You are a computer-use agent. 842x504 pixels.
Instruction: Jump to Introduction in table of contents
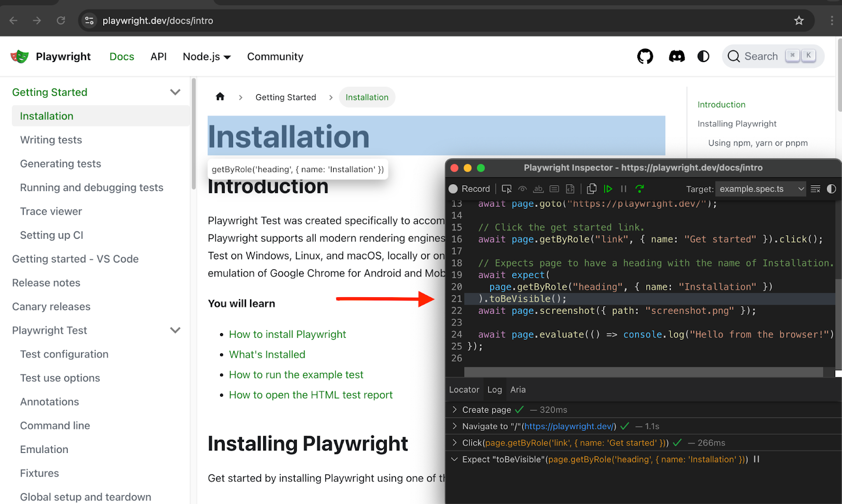point(721,105)
